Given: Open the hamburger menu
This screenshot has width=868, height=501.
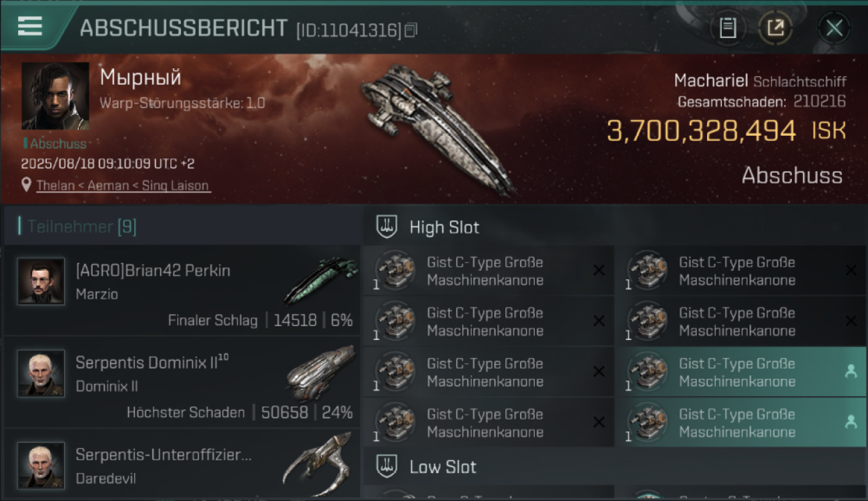Looking at the screenshot, I should click(x=29, y=27).
